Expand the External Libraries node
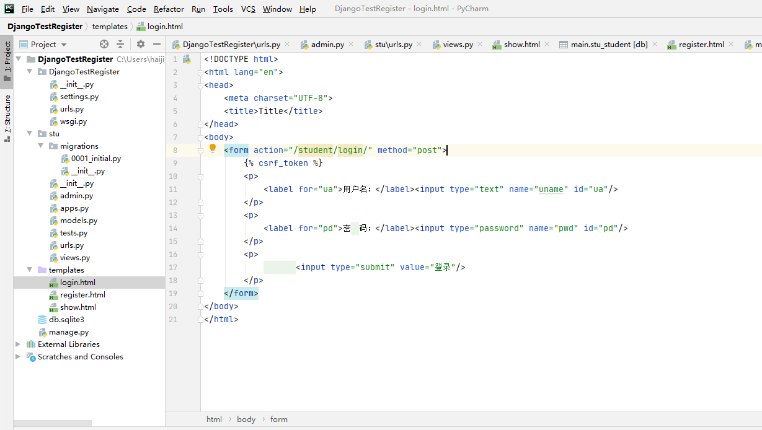The height and width of the screenshot is (430, 762). pos(19,344)
